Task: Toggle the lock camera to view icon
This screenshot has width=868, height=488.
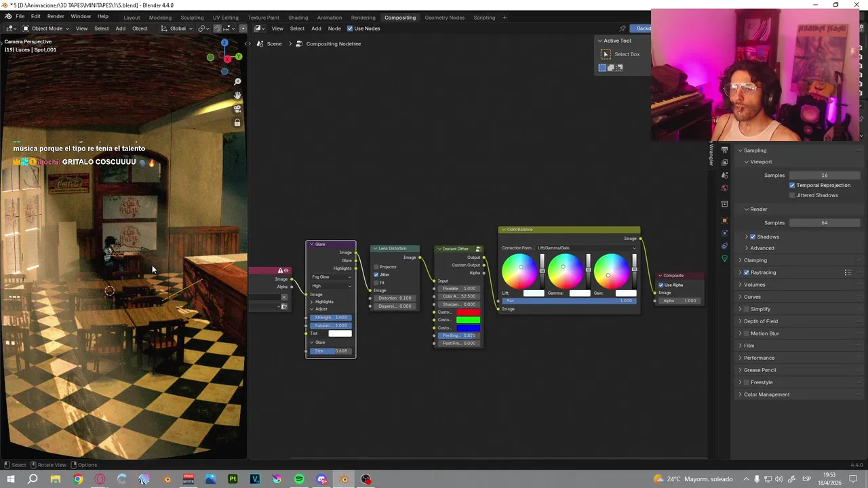Action: 237,123
